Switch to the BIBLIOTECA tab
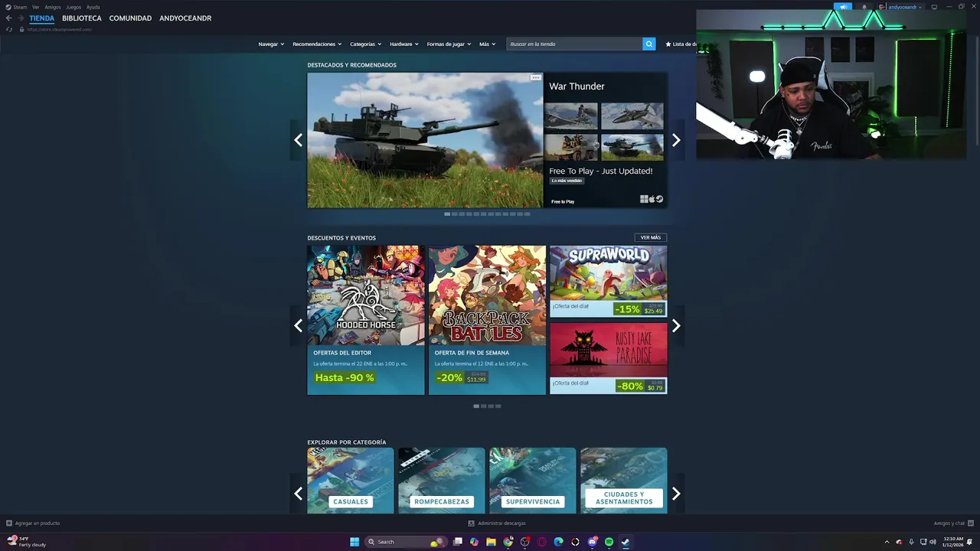Image resolution: width=980 pixels, height=551 pixels. click(82, 18)
